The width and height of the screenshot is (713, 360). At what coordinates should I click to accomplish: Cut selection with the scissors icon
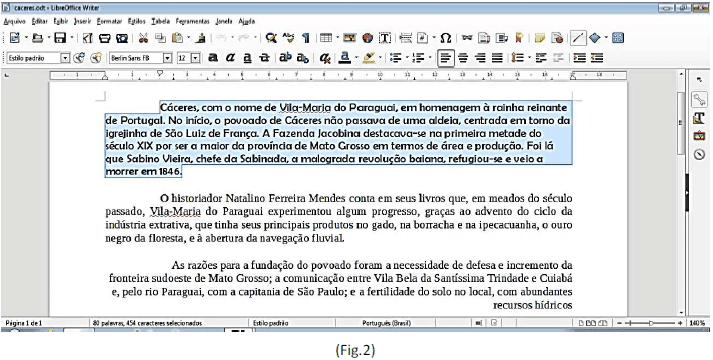(143, 38)
